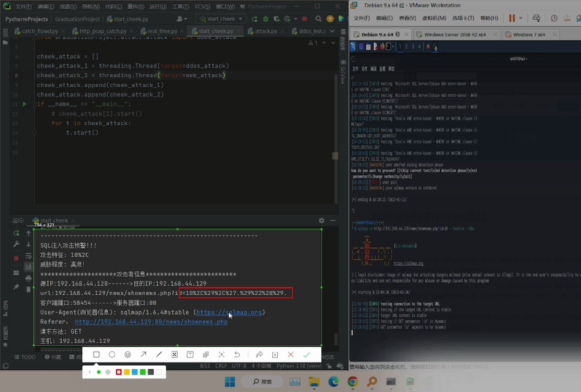The height and width of the screenshot is (392, 581).
Task: Open Kali terminal launcher dropdown arrow
Action: point(393,47)
